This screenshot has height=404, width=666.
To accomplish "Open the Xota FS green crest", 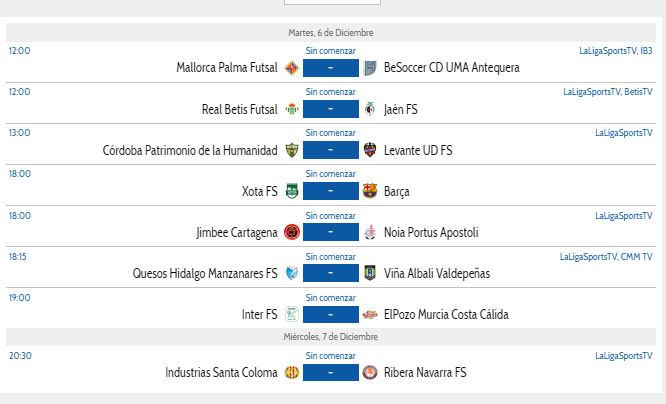I will tap(292, 191).
